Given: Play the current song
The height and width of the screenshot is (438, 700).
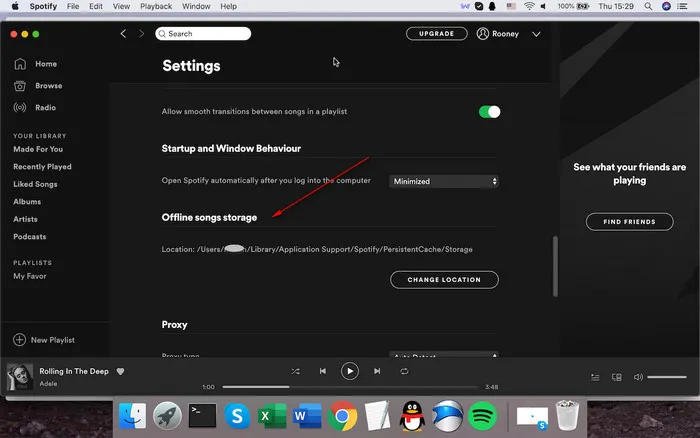Looking at the screenshot, I should (350, 371).
